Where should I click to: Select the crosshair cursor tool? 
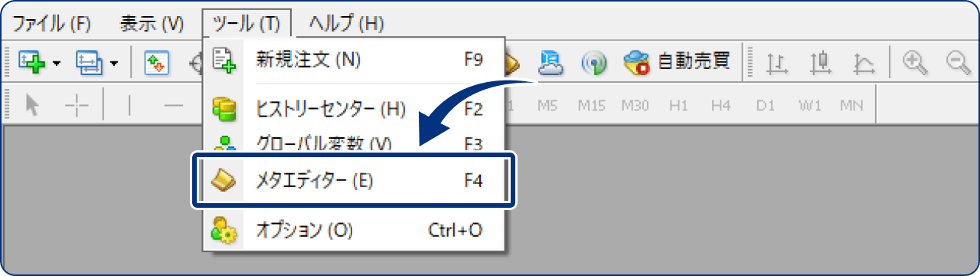77,106
